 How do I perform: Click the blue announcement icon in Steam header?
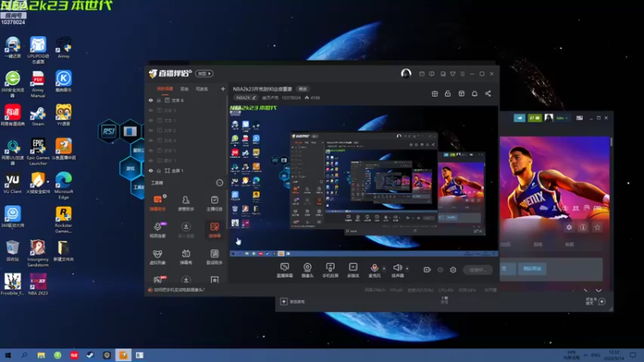(x=519, y=117)
